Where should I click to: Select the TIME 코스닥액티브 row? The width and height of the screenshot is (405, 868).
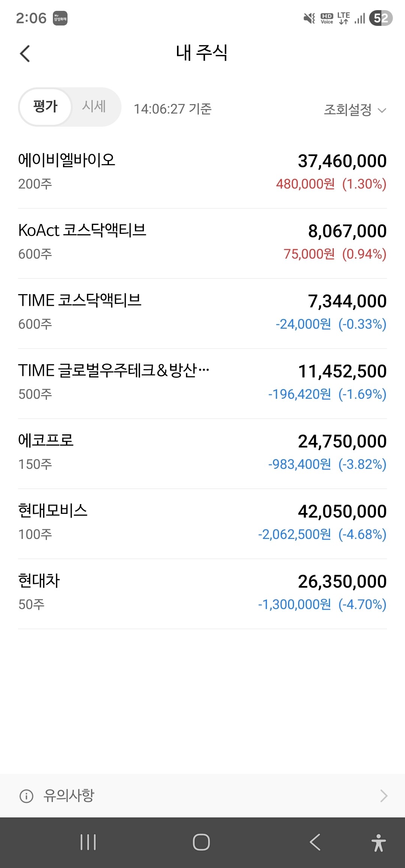point(202,313)
